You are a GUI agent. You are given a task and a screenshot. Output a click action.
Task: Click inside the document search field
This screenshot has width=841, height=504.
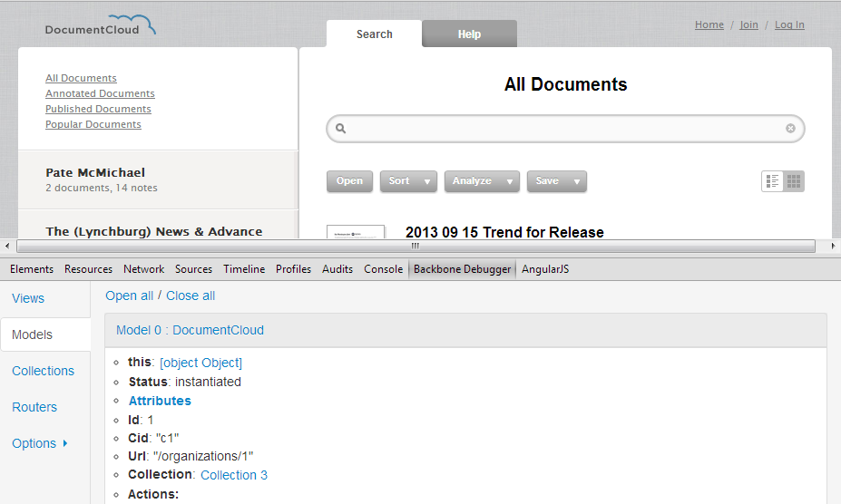click(566, 129)
